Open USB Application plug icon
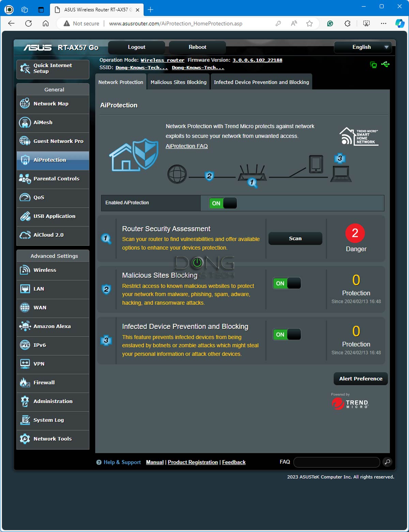Viewport: 409px width, 532px height. 25,216
